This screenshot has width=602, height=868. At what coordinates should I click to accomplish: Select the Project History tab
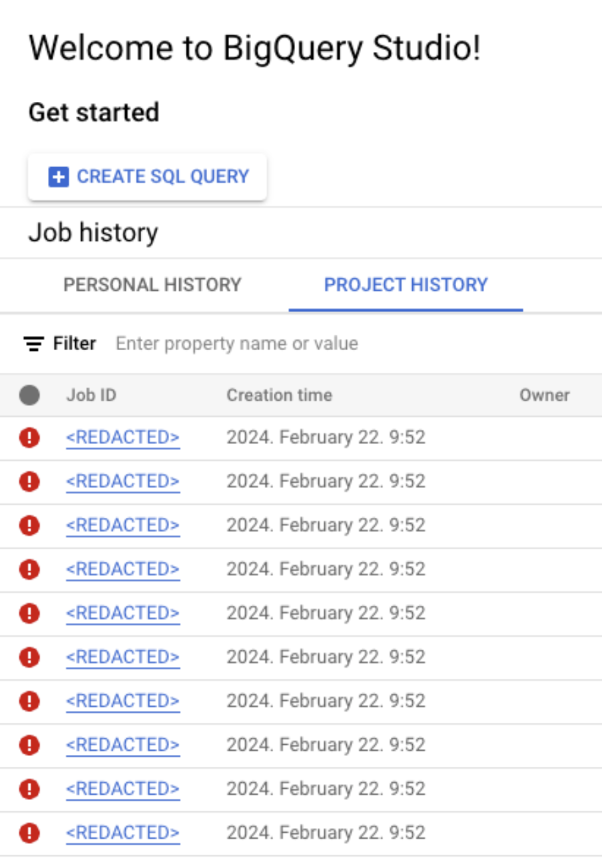click(x=406, y=285)
